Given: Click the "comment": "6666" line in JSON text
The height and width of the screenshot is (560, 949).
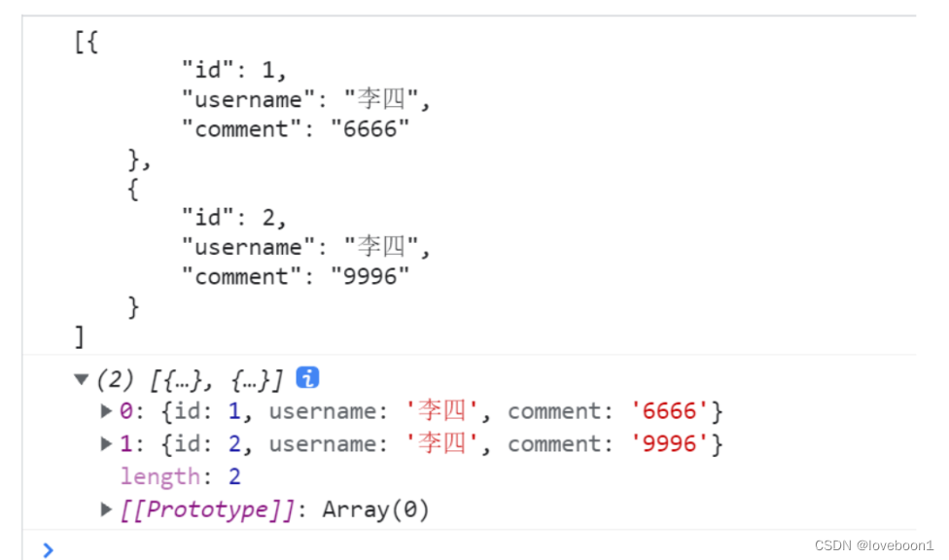Looking at the screenshot, I should pos(296,129).
